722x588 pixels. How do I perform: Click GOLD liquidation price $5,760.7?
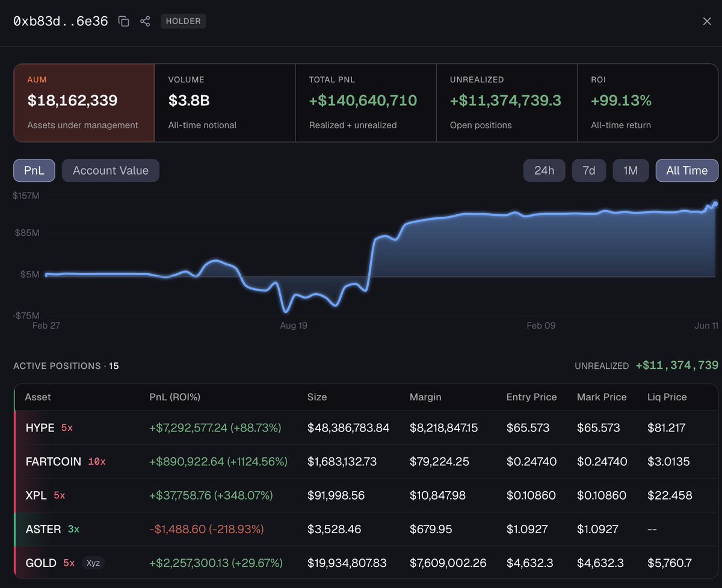(670, 563)
